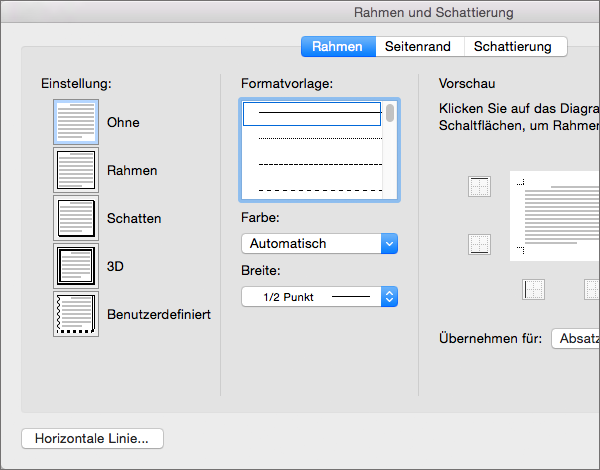The width and height of the screenshot is (600, 470).
Task: Open the Schattierung tab
Action: point(515,47)
